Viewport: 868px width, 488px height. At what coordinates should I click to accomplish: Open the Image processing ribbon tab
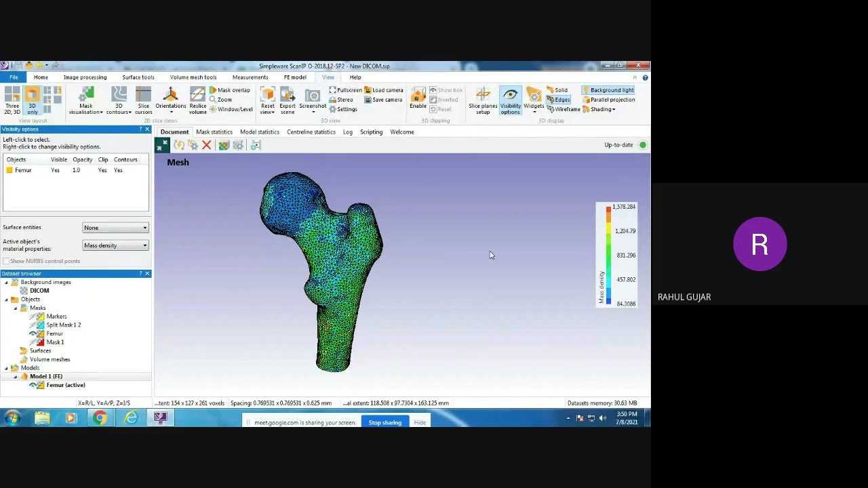85,77
